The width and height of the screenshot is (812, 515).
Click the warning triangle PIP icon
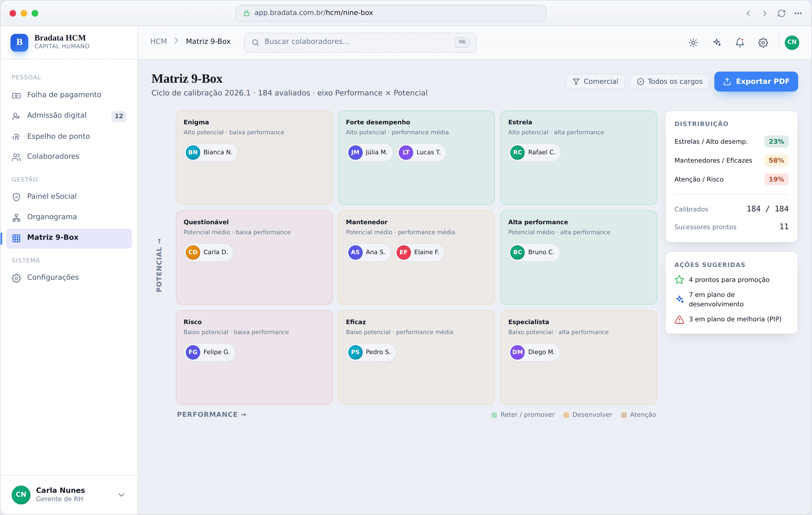(x=679, y=320)
